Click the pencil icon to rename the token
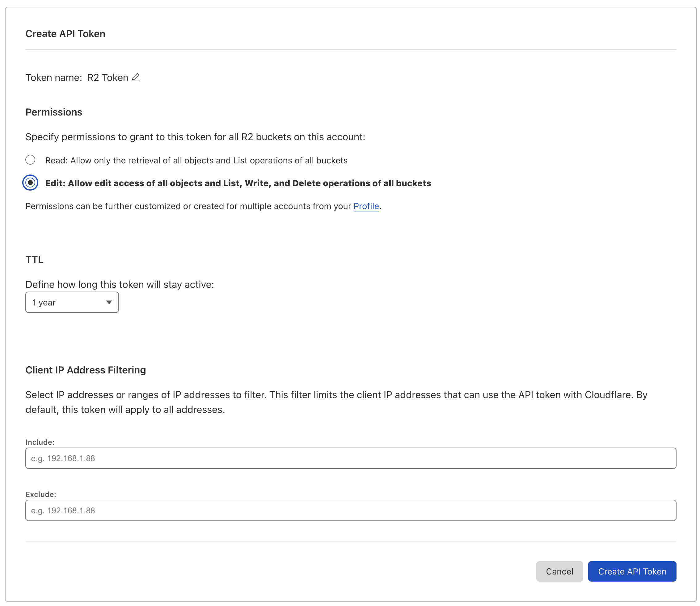Screen dimensions: 700x606 [x=136, y=78]
